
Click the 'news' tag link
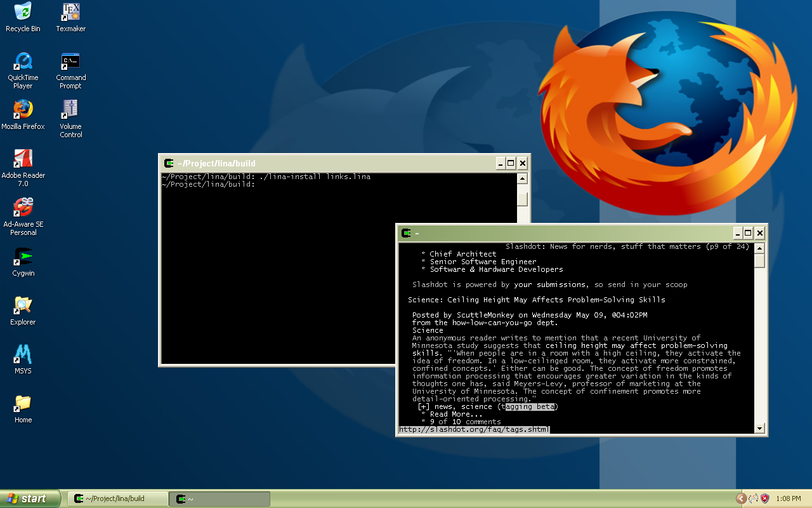[x=445, y=406]
